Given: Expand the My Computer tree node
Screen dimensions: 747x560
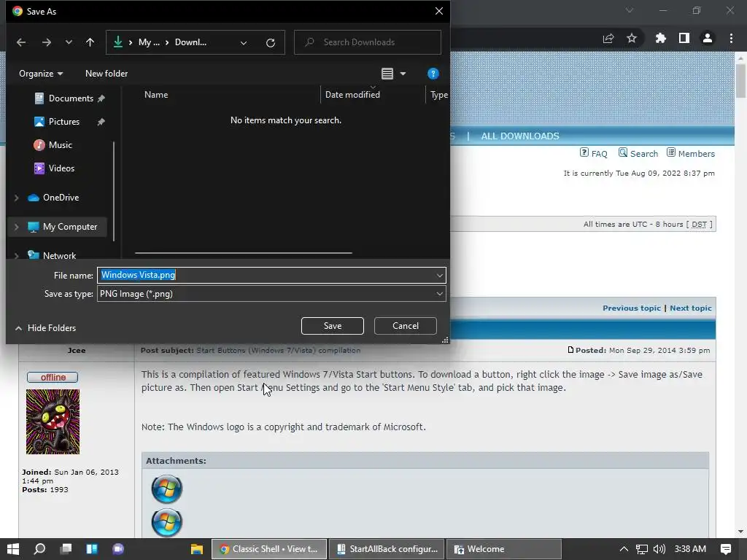Looking at the screenshot, I should coord(17,227).
